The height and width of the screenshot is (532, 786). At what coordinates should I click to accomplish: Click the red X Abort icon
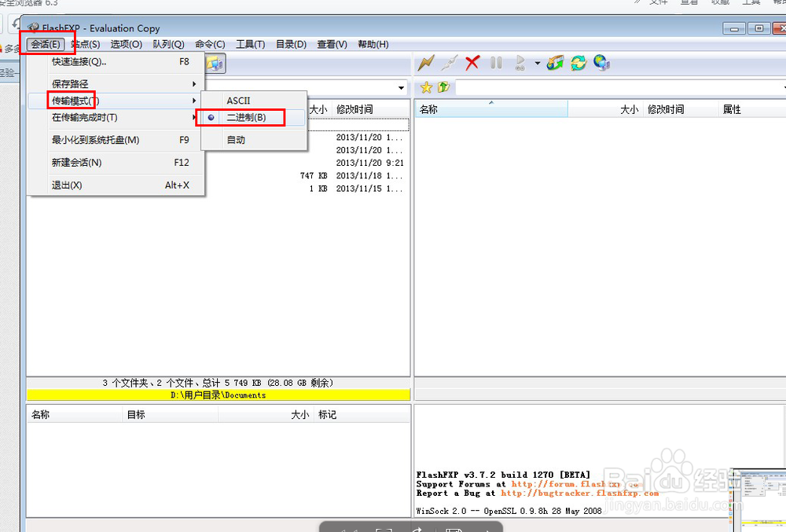click(472, 63)
